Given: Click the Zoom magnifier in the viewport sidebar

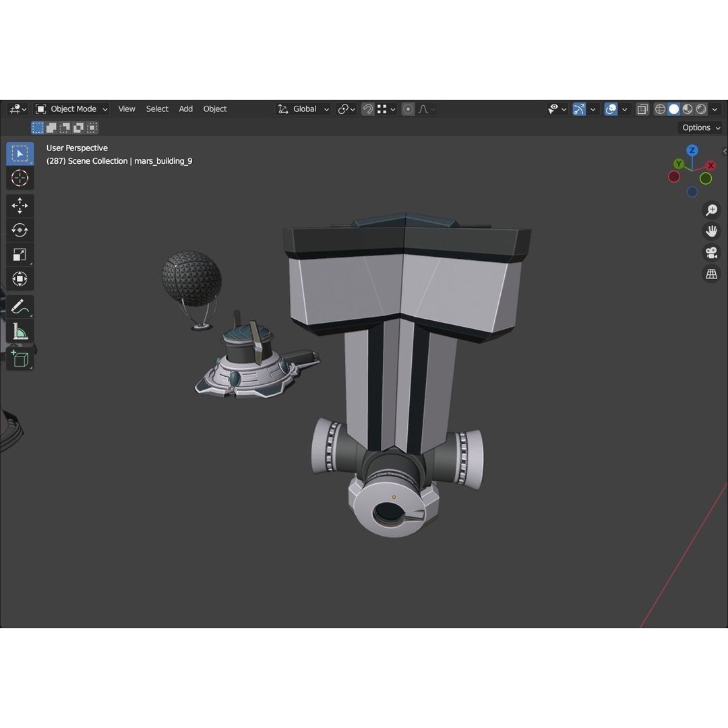Looking at the screenshot, I should click(x=711, y=210).
